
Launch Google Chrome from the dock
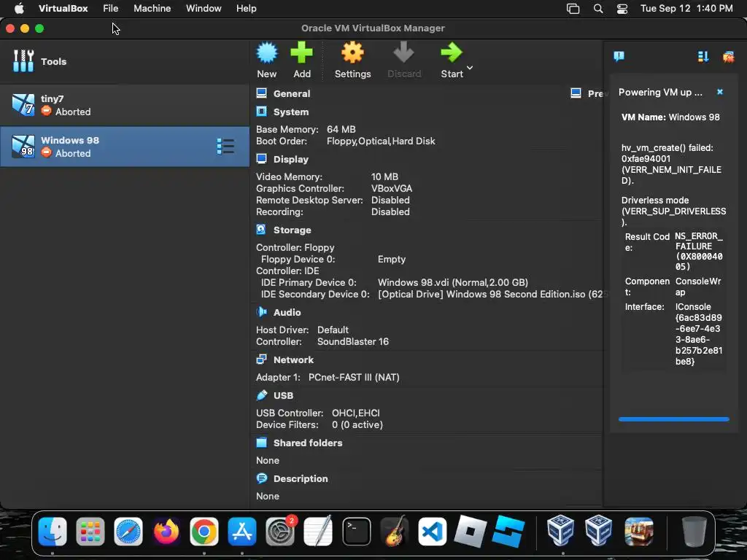pos(204,532)
